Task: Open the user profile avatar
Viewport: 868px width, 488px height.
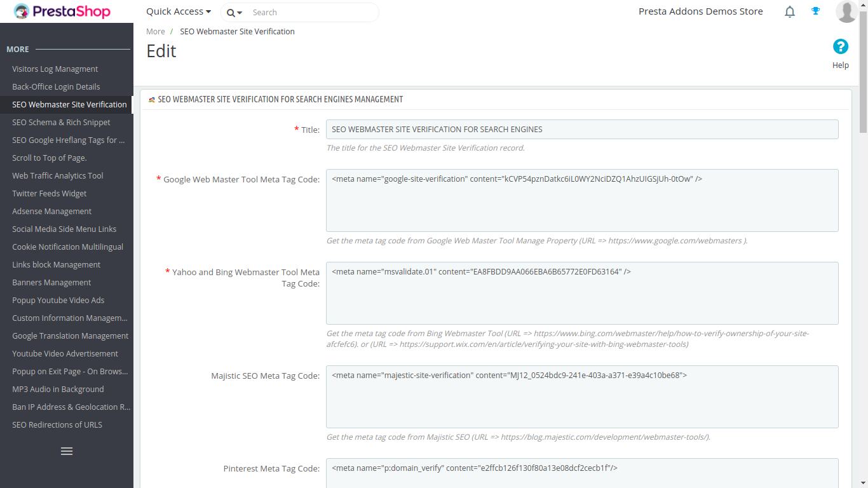Action: click(x=846, y=11)
